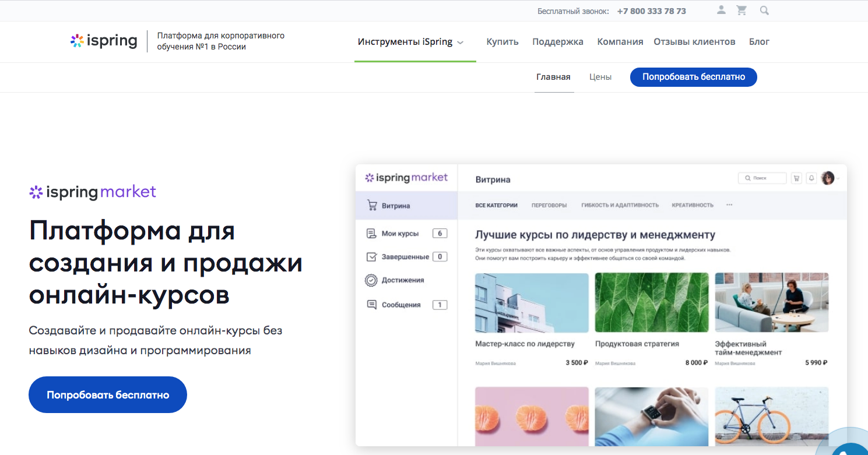This screenshot has width=868, height=455.
Task: Expand the Инструменты iSpring dropdown
Action: (411, 42)
